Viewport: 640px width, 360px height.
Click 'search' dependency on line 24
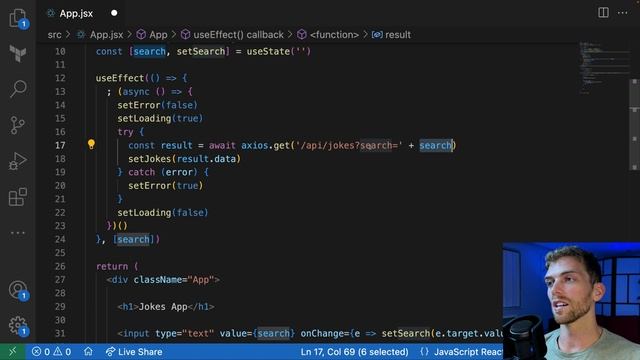133,239
